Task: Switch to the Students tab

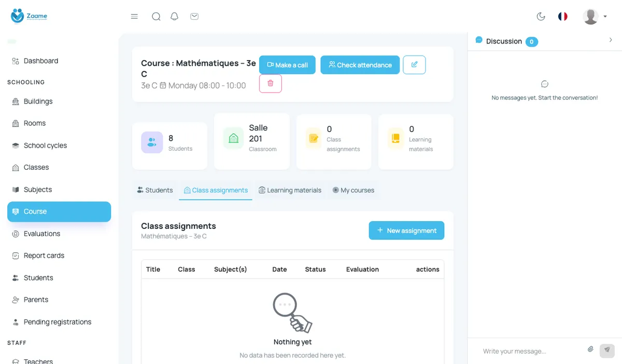Action: (x=155, y=190)
